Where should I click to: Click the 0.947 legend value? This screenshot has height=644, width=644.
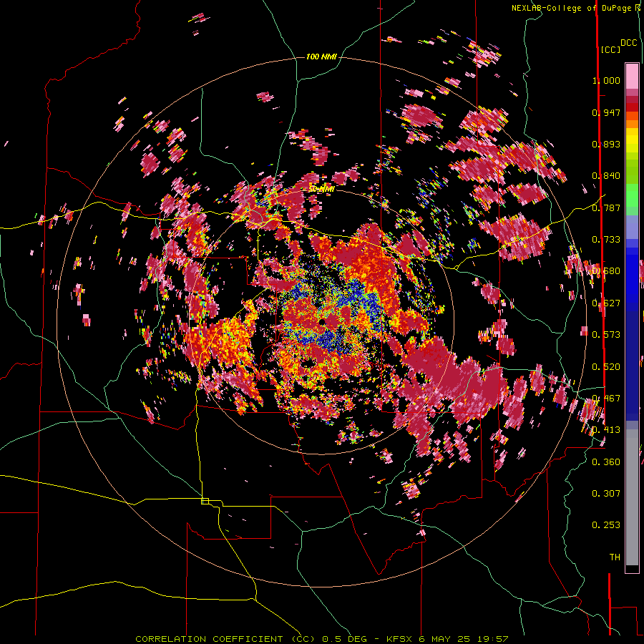click(606, 112)
